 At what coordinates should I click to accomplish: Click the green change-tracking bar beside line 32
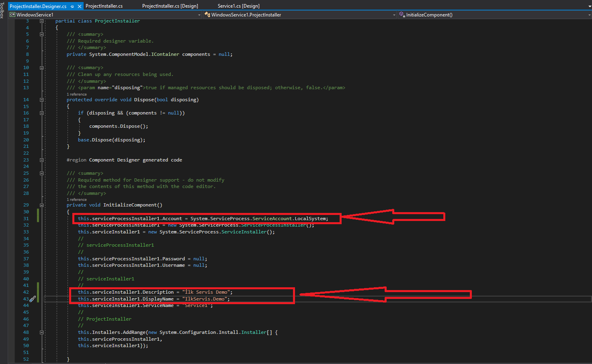[37, 225]
